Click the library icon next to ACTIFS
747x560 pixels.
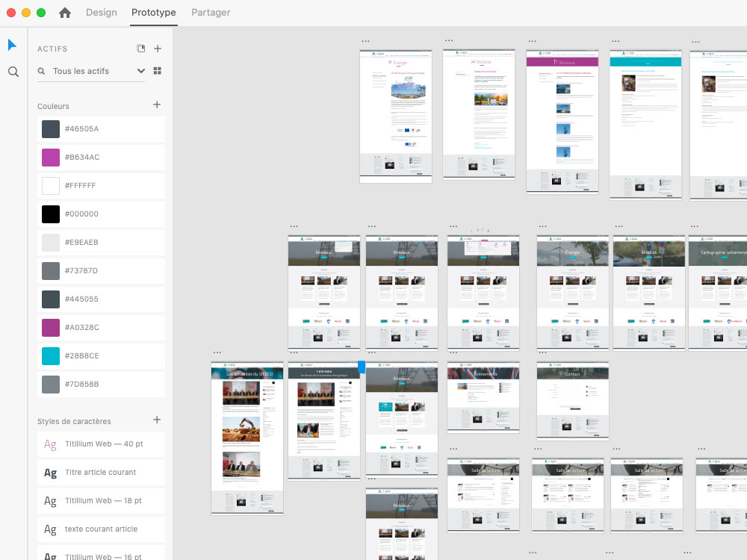click(x=141, y=49)
